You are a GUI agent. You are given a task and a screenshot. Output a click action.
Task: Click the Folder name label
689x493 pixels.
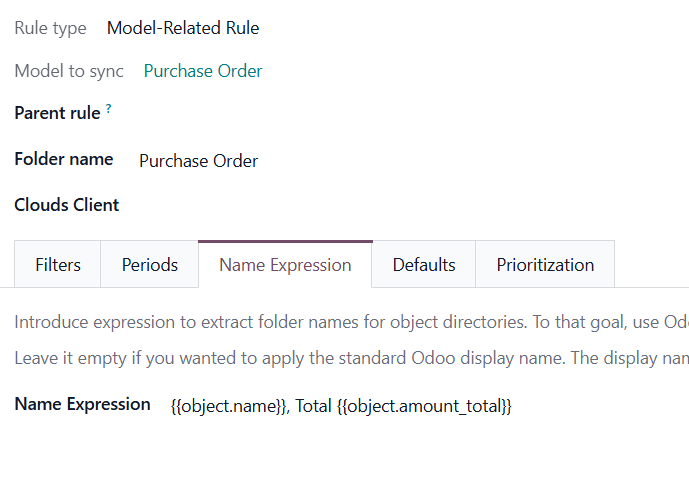point(63,159)
